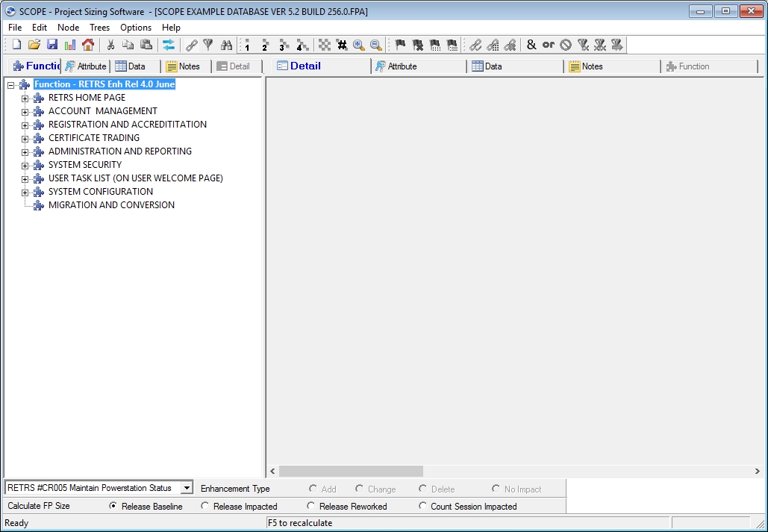Click the Home house icon in toolbar
Screen dimensions: 768x532
[88, 45]
